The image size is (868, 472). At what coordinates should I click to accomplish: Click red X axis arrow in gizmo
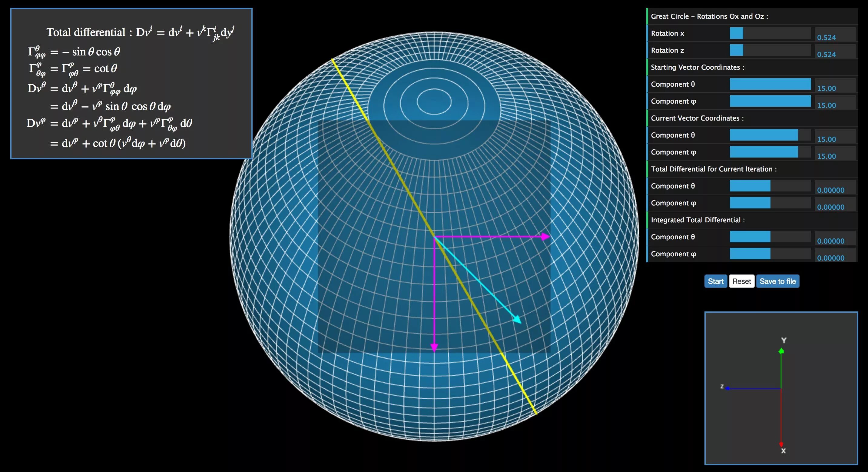coord(781,444)
